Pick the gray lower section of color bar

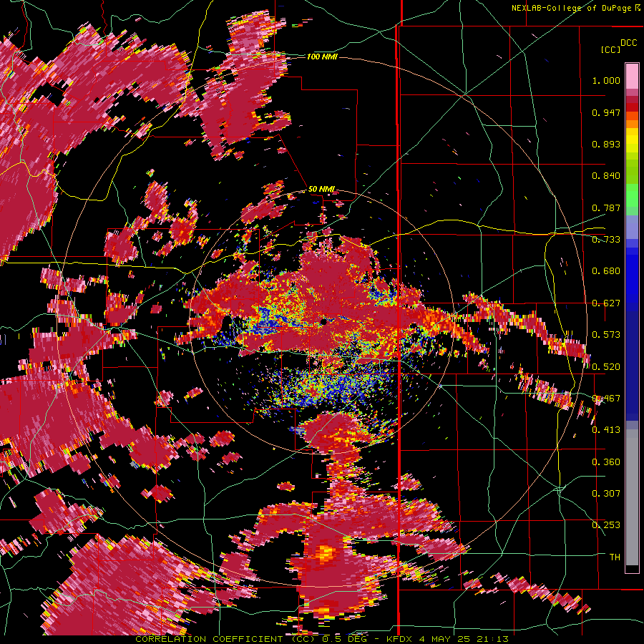632,497
